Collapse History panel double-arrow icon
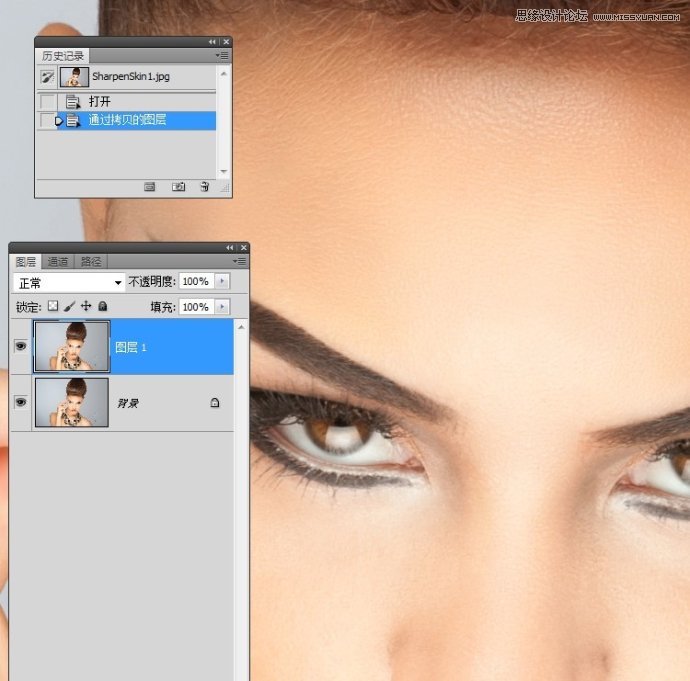Viewport: 690px width, 681px height. (212, 42)
